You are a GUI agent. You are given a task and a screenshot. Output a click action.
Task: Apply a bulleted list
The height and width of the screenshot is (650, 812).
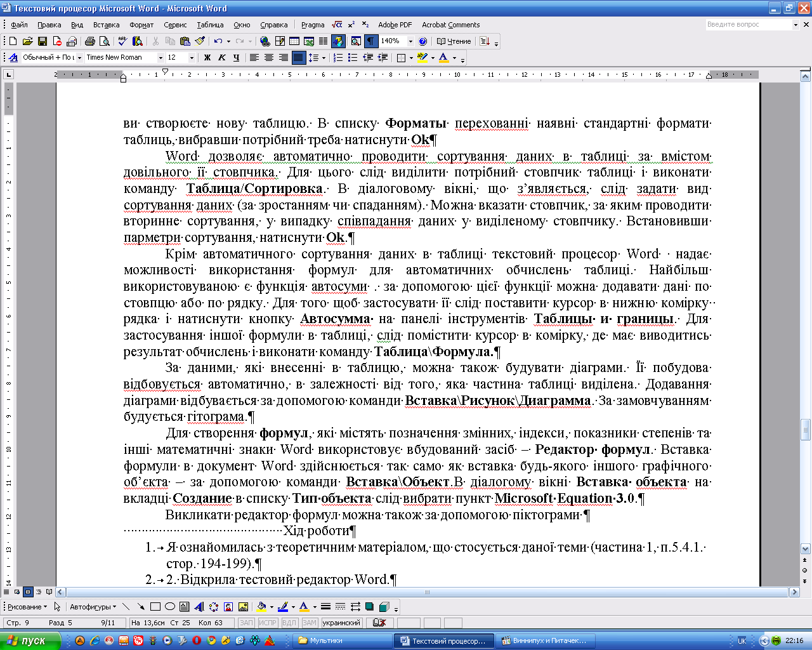(x=353, y=58)
